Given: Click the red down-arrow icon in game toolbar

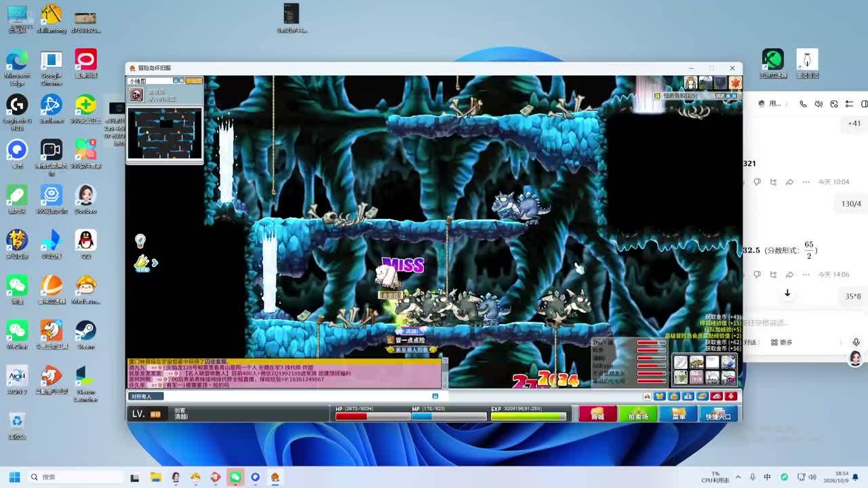Looking at the screenshot, I should click(x=731, y=396).
